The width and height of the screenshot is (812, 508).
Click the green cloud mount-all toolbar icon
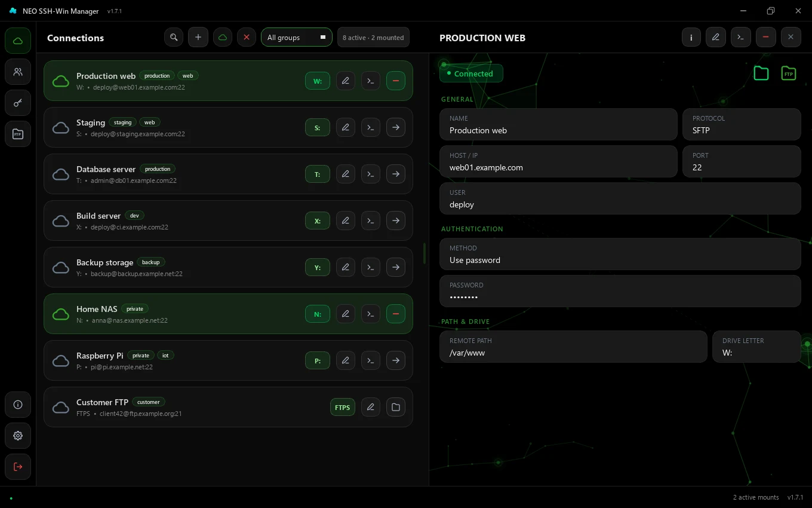pos(223,37)
